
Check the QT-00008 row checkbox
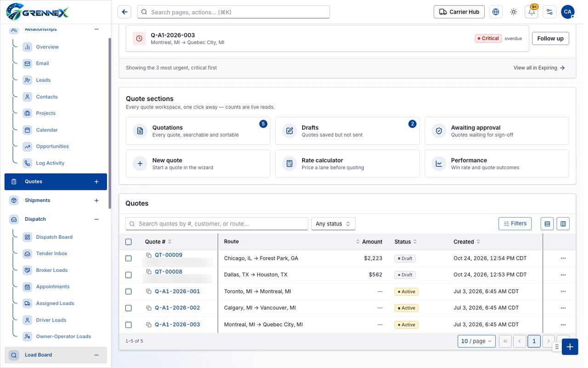tap(129, 275)
